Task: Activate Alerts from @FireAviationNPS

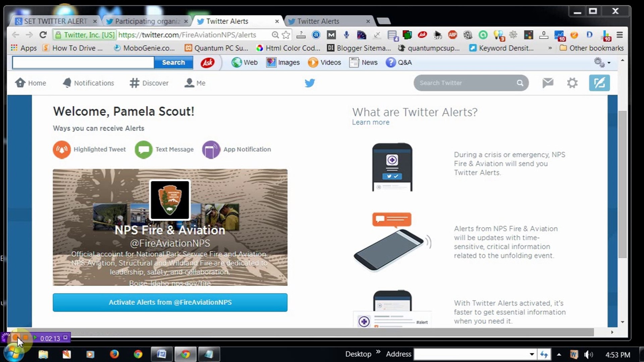Action: (170, 302)
